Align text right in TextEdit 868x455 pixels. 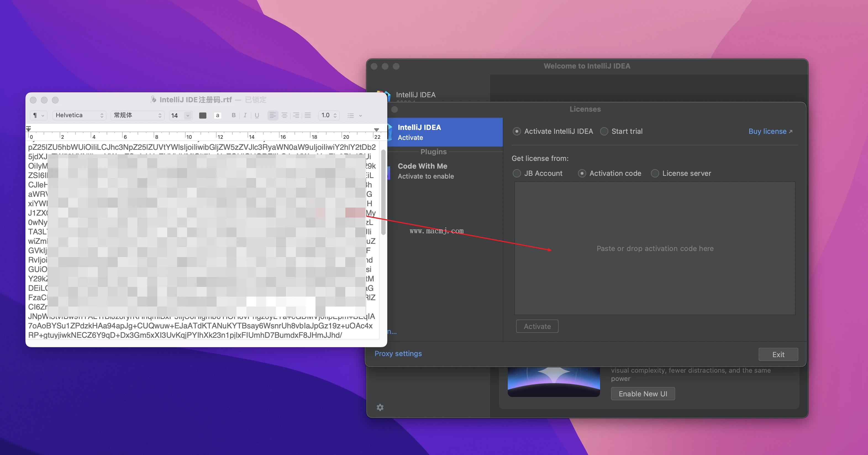pos(296,115)
